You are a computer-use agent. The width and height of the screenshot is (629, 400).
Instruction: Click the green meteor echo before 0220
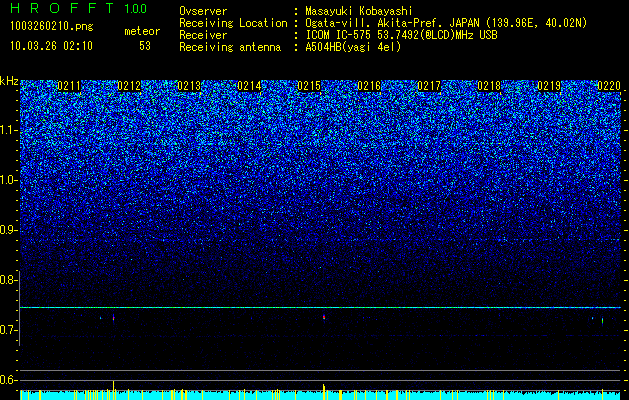(x=602, y=321)
